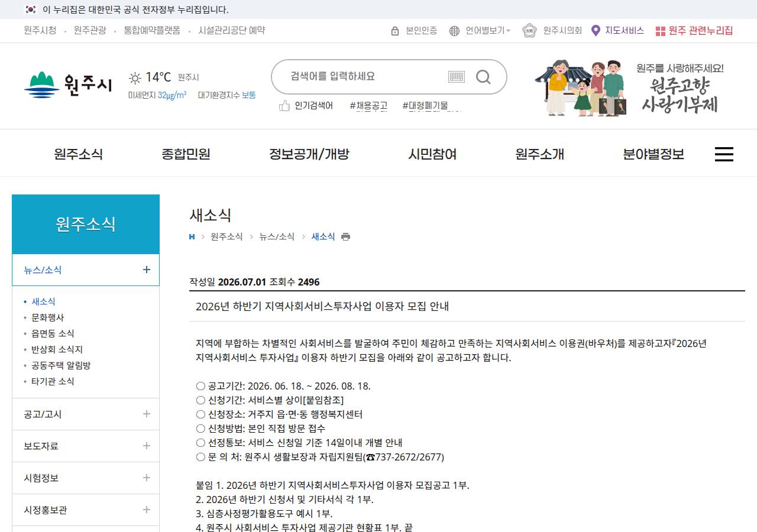Expand the 시험정보 sidebar section
The image size is (757, 532).
pyautogui.click(x=147, y=478)
